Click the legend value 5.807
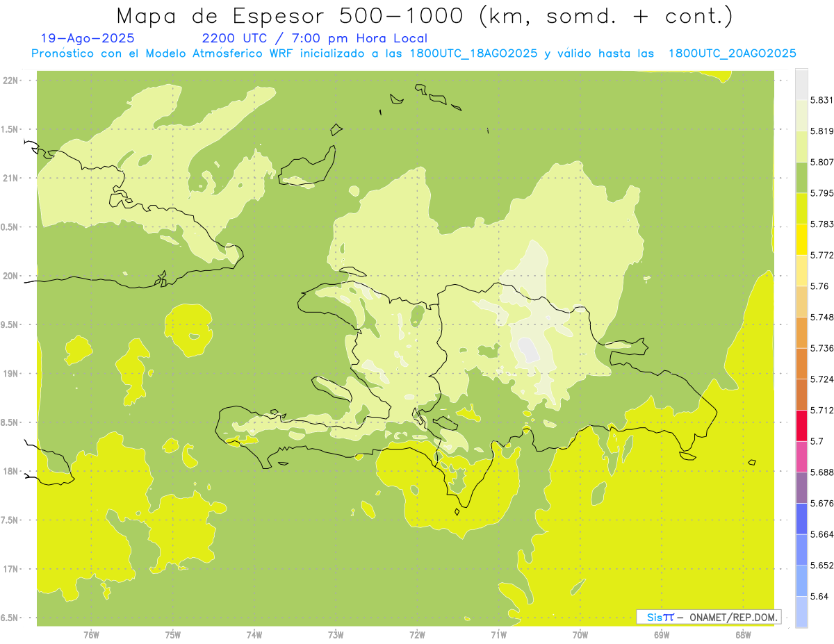Screen dimensions: 834x644 pos(821,162)
